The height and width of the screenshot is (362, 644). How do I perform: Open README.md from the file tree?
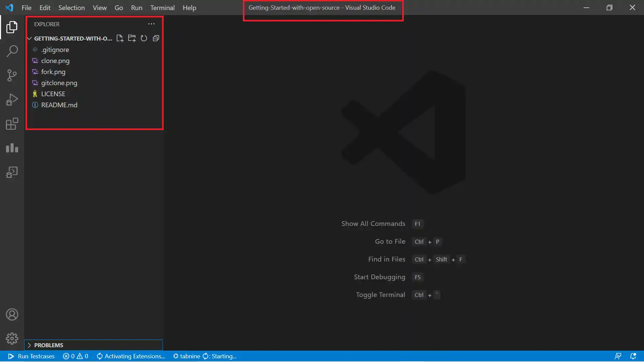coord(59,105)
